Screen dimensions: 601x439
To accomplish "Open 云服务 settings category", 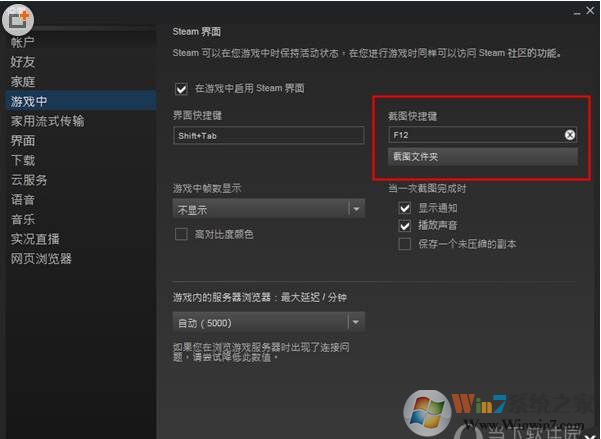I will 29,180.
